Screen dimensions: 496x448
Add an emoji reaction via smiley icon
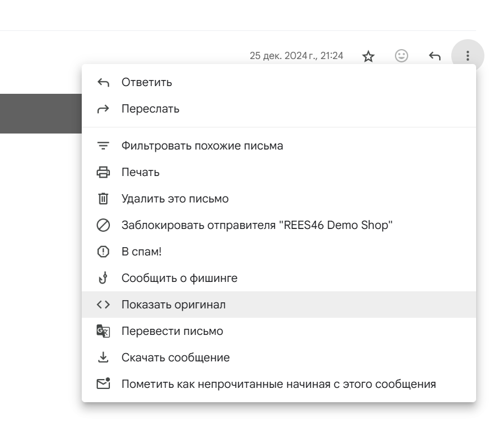coord(402,56)
